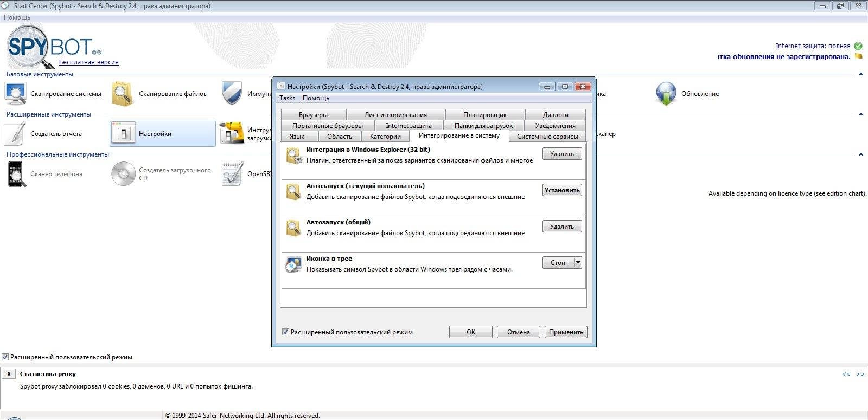Collapse the Расширенные инструменты section
The height and width of the screenshot is (420, 868).
pyautogui.click(x=861, y=114)
